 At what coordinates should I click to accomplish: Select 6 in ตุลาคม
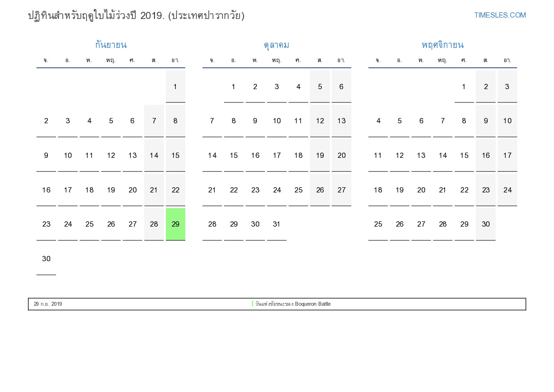pyautogui.click(x=341, y=87)
